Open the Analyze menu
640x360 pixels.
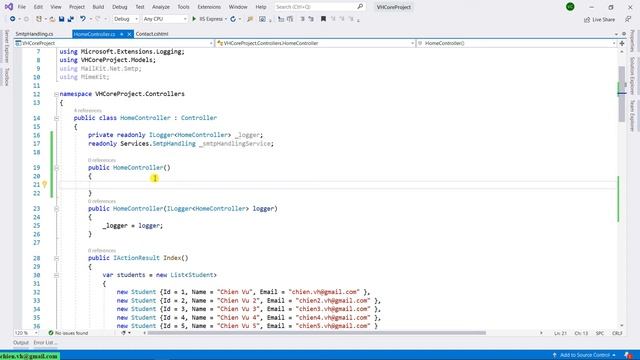161,7
